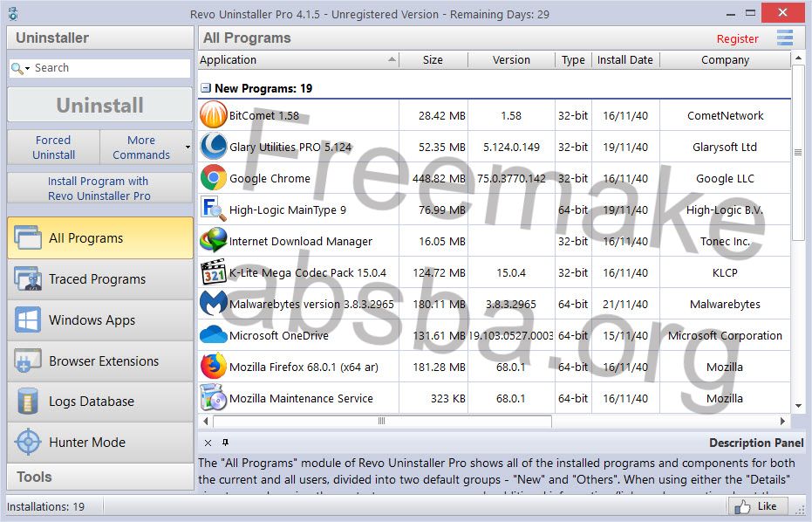Open the hamburger menu icon beside Register
Screen dimensions: 812x522
pos(785,38)
